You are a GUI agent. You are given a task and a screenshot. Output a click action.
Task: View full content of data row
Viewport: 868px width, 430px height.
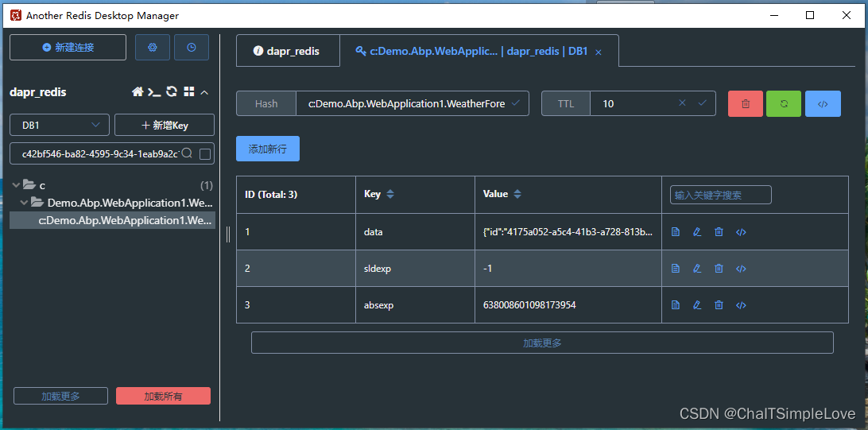pyautogui.click(x=676, y=232)
